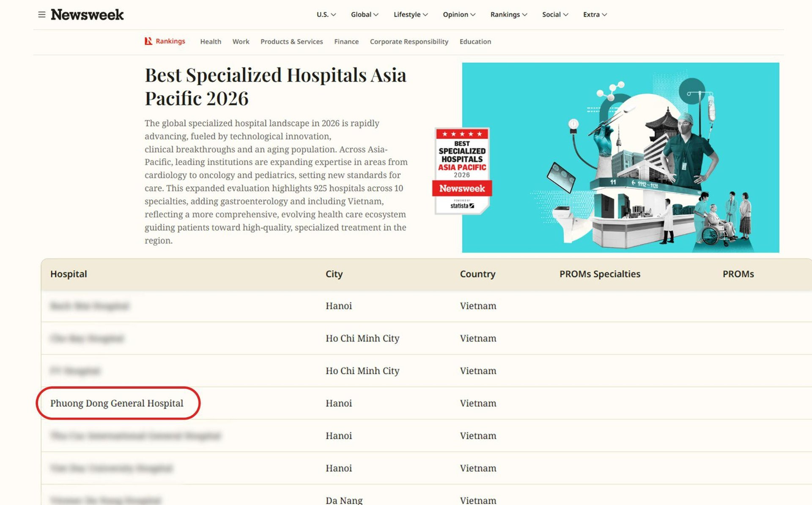The image size is (812, 505).
Task: Sort by the City column header
Action: click(334, 274)
